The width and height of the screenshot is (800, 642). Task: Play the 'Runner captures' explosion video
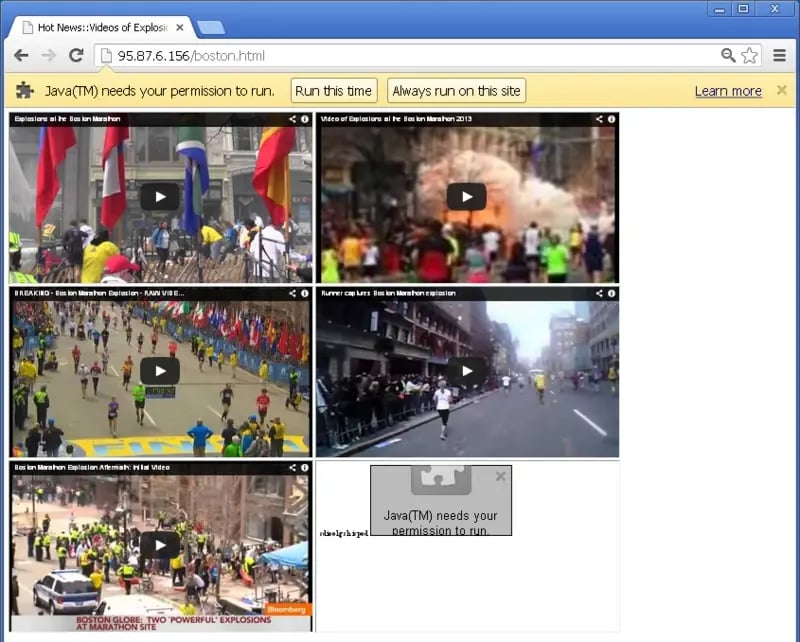(x=466, y=371)
